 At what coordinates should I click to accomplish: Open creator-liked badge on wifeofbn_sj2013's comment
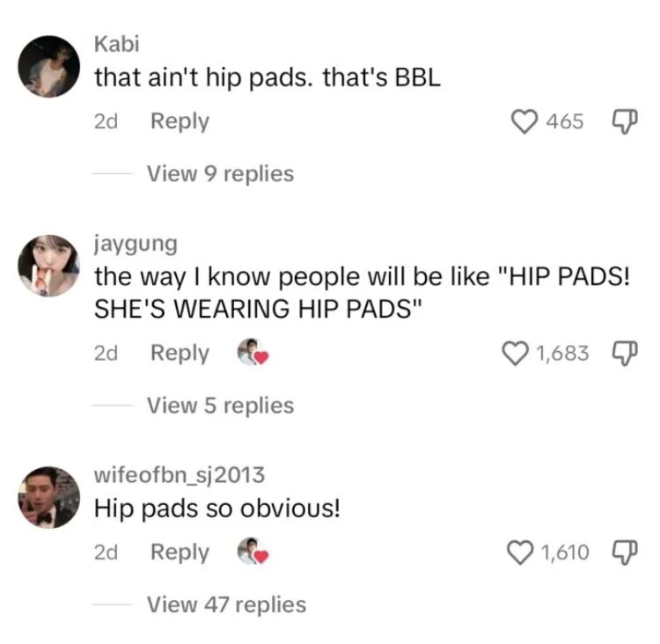pos(253,552)
